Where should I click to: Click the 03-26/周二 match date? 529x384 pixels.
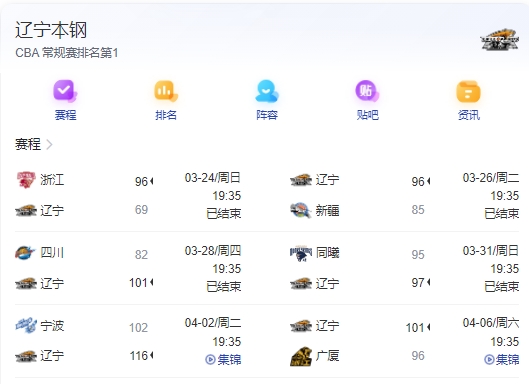point(491,177)
